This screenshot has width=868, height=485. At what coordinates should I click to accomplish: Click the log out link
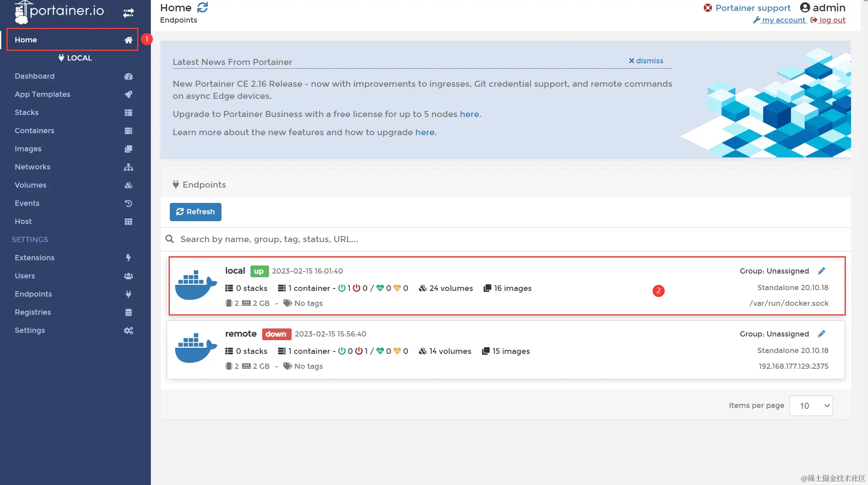click(x=832, y=20)
